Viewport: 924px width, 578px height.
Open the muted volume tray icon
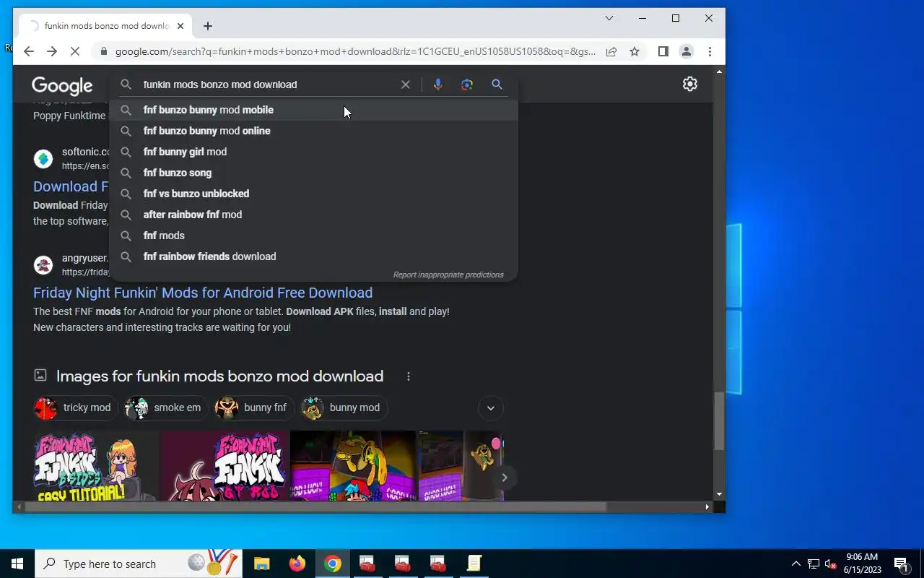pos(831,564)
